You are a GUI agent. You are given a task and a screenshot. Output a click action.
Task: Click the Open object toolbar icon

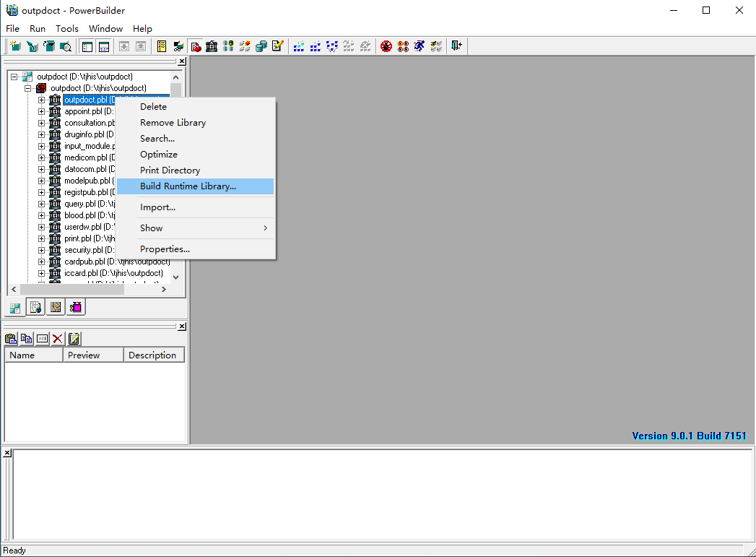[x=48, y=46]
